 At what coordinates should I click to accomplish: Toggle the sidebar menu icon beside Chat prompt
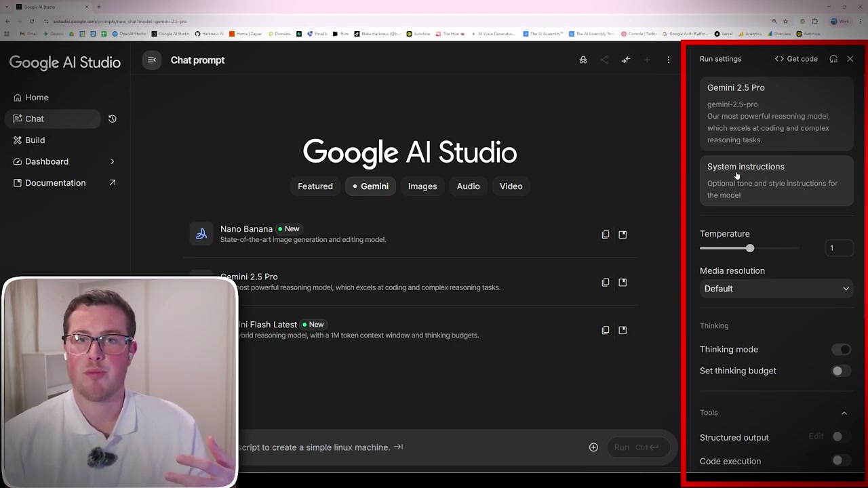coord(152,60)
